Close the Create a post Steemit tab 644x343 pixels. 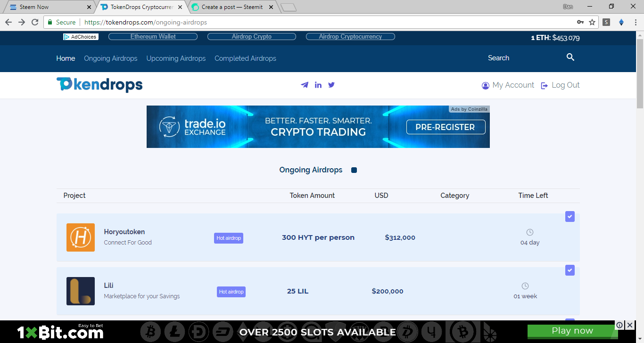coord(271,7)
